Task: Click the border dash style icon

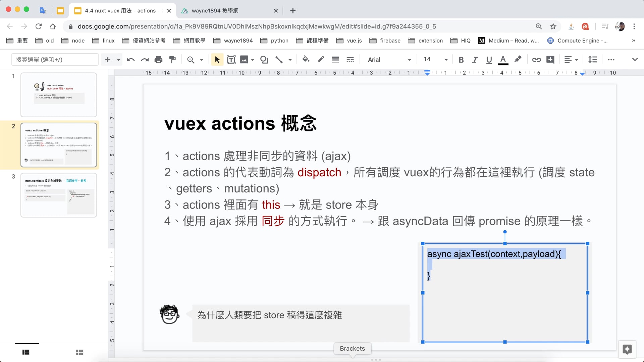Action: point(350,60)
